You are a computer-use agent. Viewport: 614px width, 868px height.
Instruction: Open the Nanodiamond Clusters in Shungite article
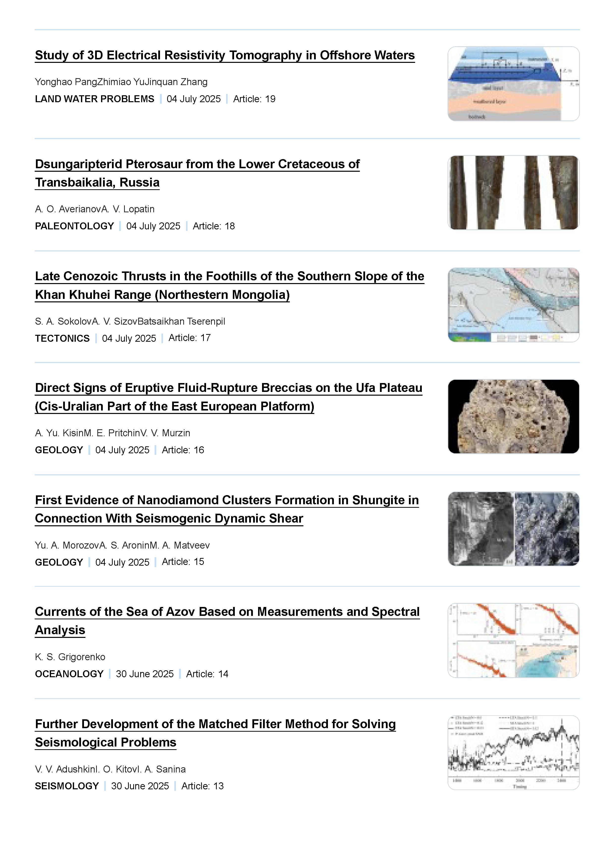pyautogui.click(x=227, y=509)
